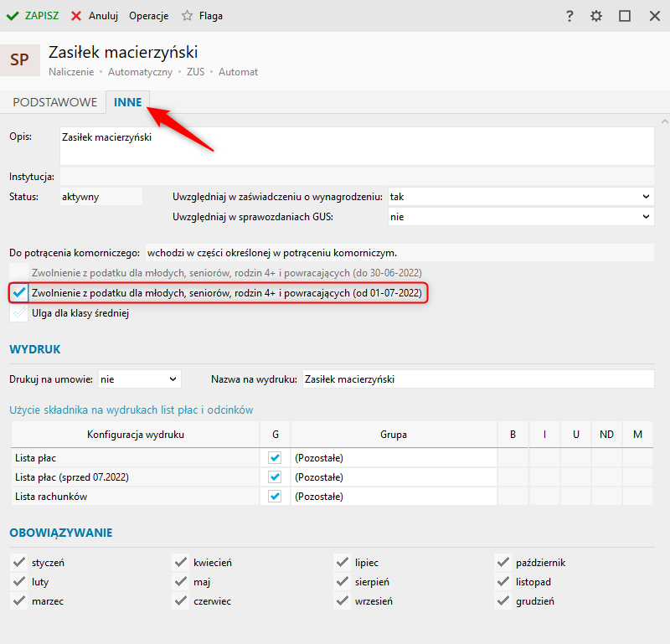Click Grupa cell of Lista rachunków row
Image resolution: width=670 pixels, height=644 pixels.
394,497
